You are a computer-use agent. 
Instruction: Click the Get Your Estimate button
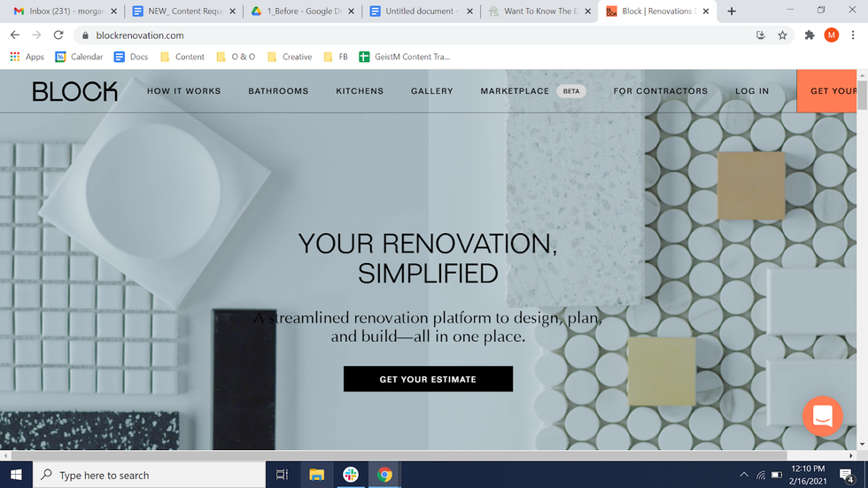pyautogui.click(x=428, y=379)
